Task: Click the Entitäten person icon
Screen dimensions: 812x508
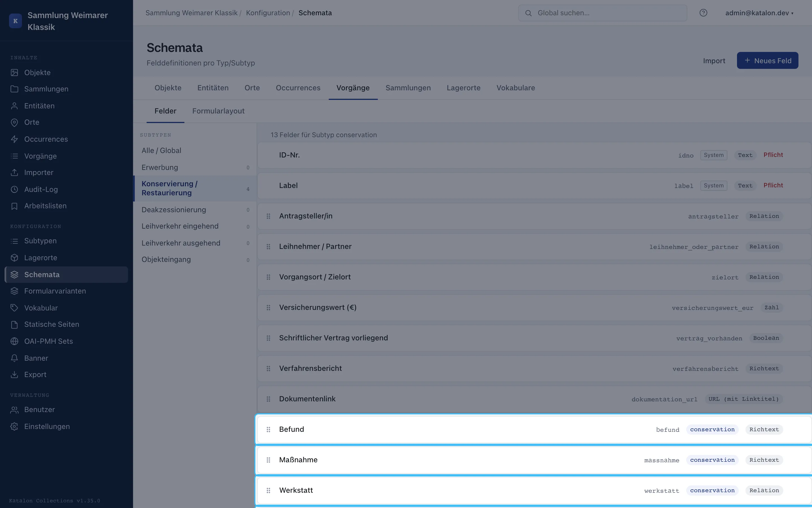Action: click(x=14, y=106)
